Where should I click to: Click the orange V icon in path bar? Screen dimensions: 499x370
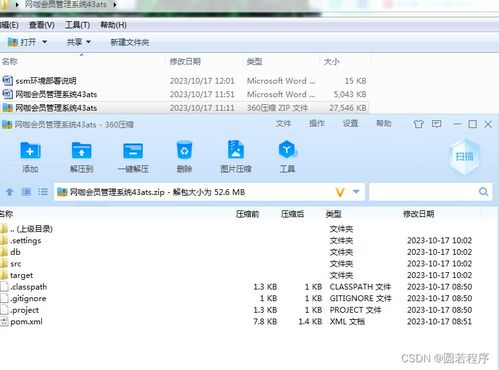coord(340,192)
